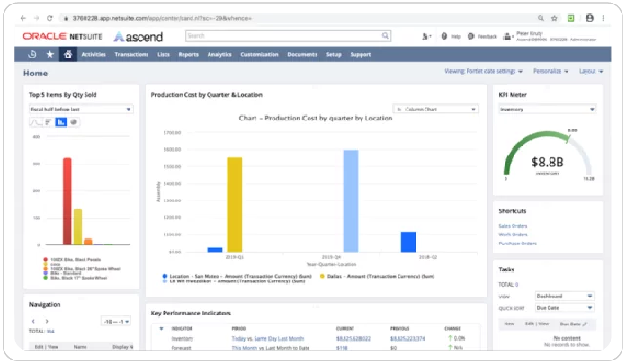Open the Setup menu

click(x=334, y=54)
